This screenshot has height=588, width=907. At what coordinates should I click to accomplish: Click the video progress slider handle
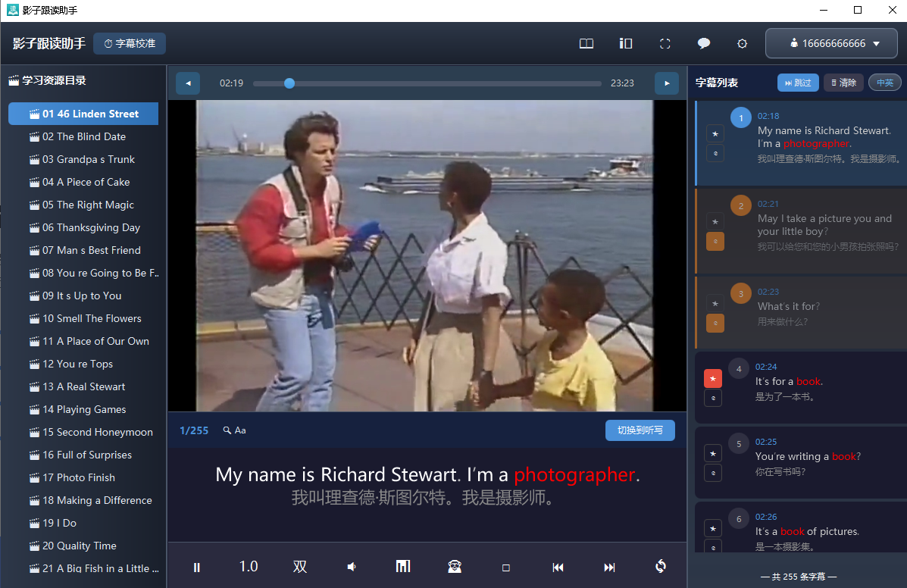(x=289, y=83)
